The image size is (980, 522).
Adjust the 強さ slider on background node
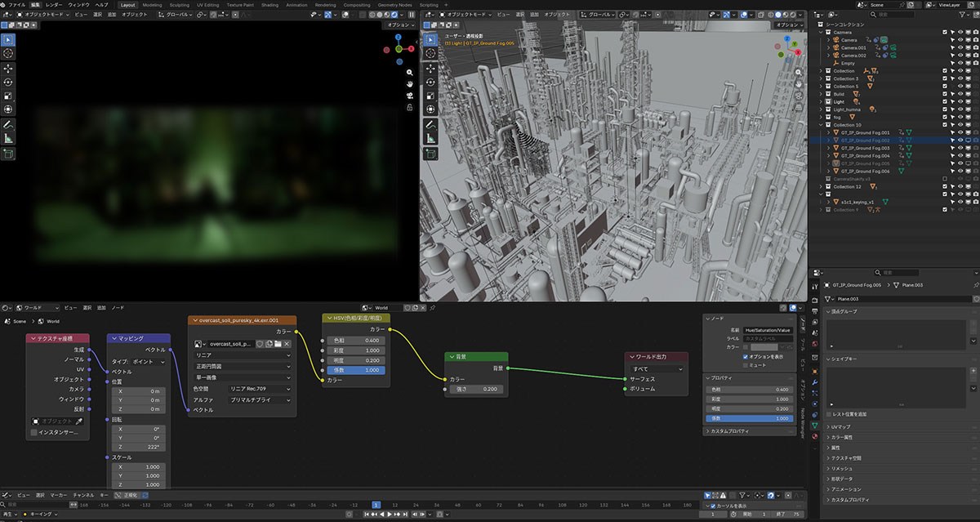point(475,389)
